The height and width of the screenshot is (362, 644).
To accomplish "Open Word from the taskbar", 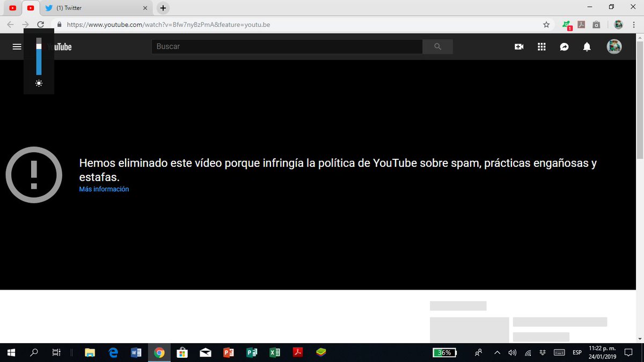I will pyautogui.click(x=136, y=352).
